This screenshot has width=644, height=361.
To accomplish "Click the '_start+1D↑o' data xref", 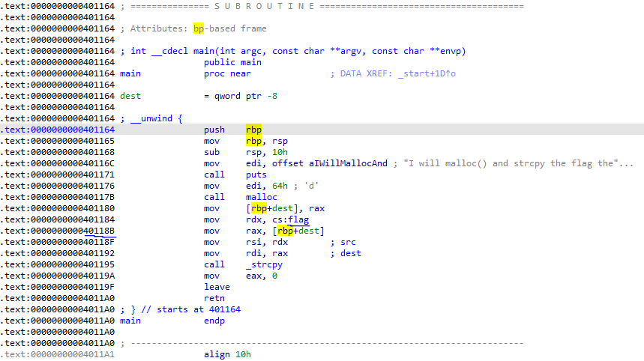I will click(427, 74).
